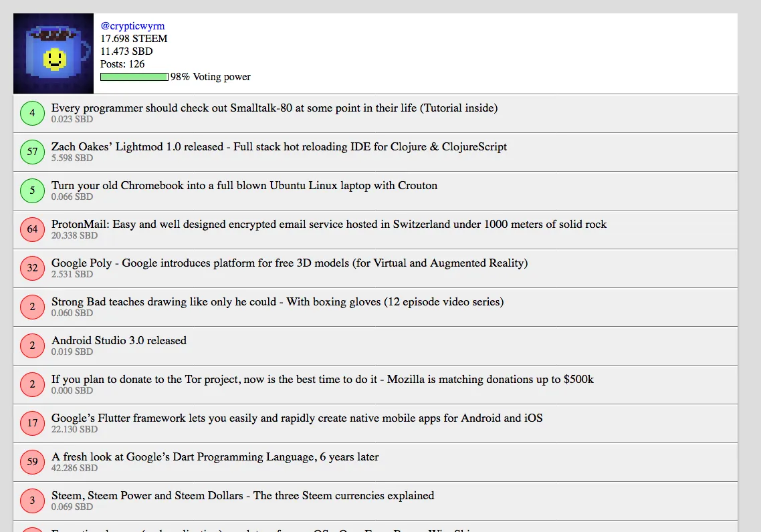Open the Tor project donation post
Image resolution: width=761 pixels, height=532 pixels.
323,379
